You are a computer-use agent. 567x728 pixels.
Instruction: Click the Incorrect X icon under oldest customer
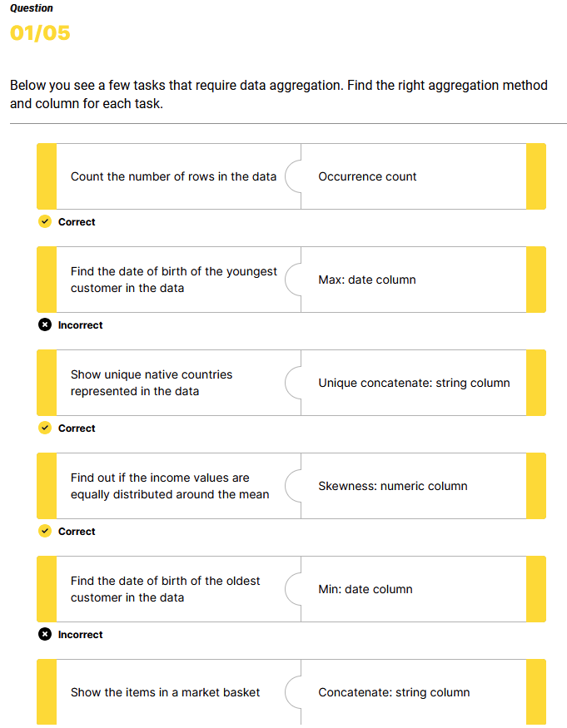click(44, 635)
